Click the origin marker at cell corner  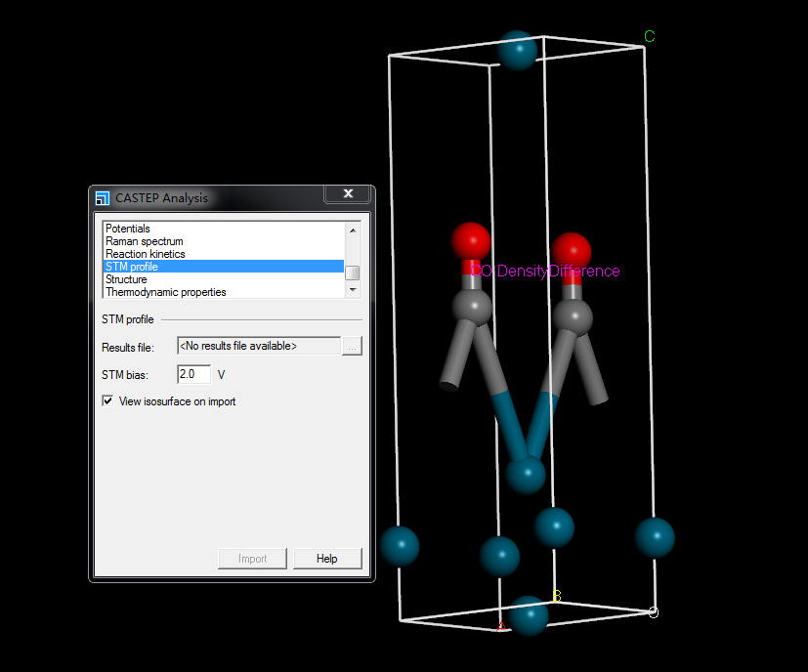pos(654,612)
